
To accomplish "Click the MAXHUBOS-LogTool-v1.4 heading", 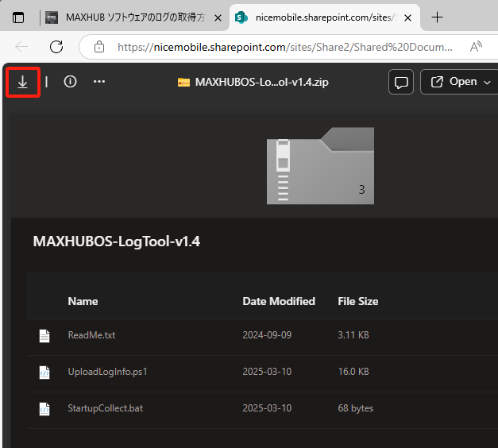I will point(117,241).
